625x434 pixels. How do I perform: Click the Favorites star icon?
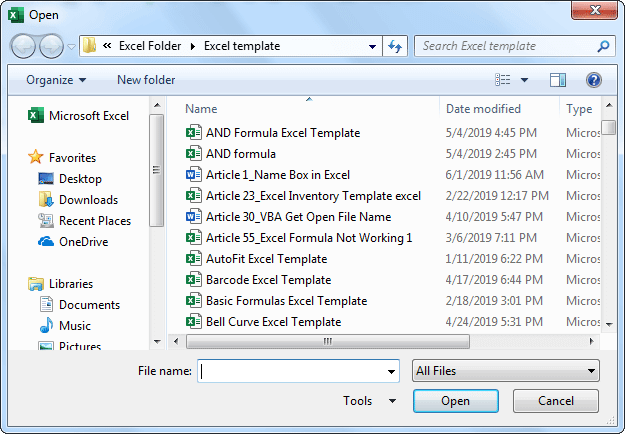[35, 157]
